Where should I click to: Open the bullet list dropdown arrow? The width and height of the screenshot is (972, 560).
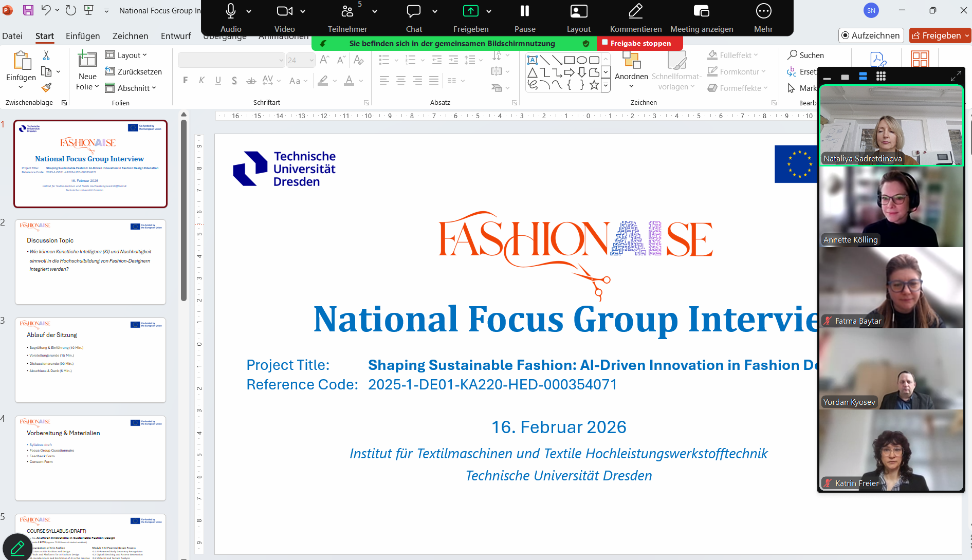click(396, 60)
